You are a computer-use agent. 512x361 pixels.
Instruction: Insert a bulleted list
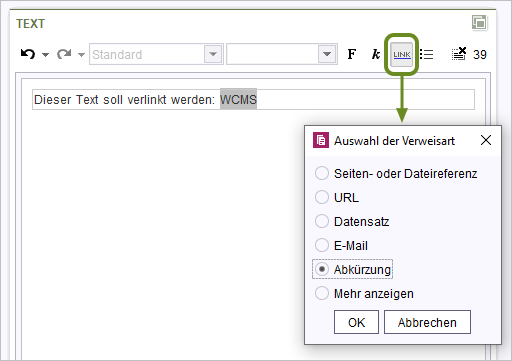click(x=426, y=54)
